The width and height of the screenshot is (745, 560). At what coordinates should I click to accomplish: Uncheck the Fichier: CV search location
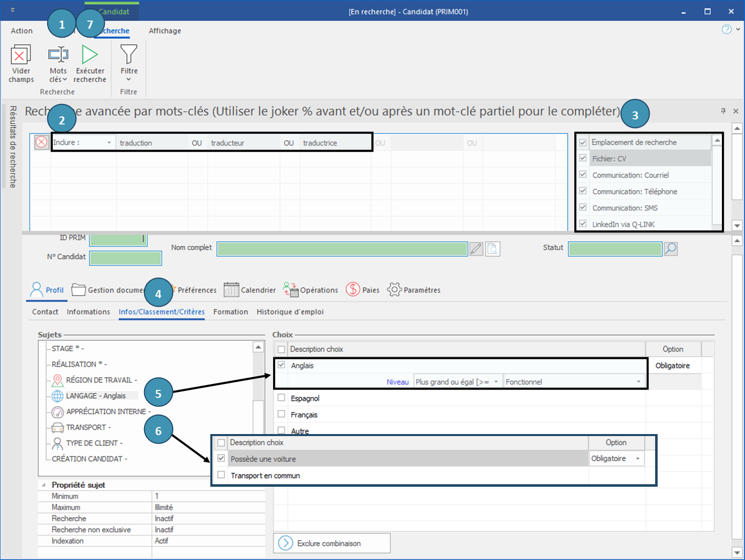pos(583,159)
